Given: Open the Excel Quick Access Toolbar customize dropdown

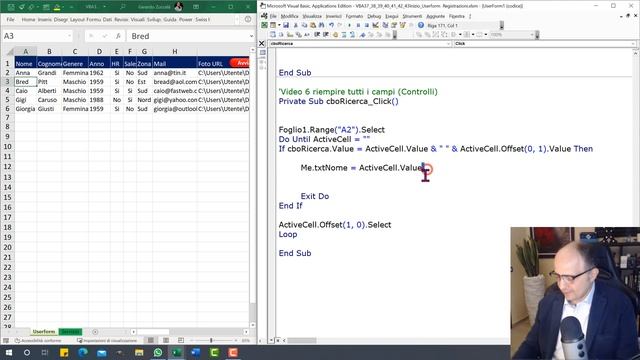Looking at the screenshot, I should click(71, 7).
